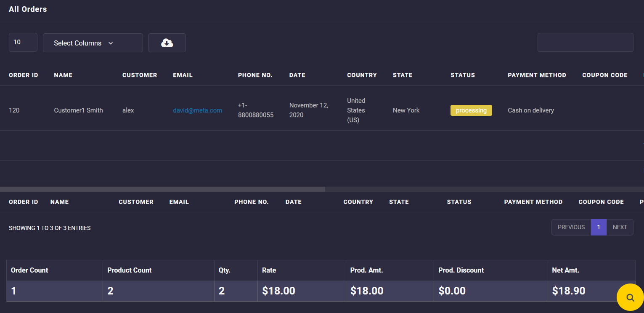Go to the Previous page
Viewport: 644px width, 313px height.
click(571, 227)
